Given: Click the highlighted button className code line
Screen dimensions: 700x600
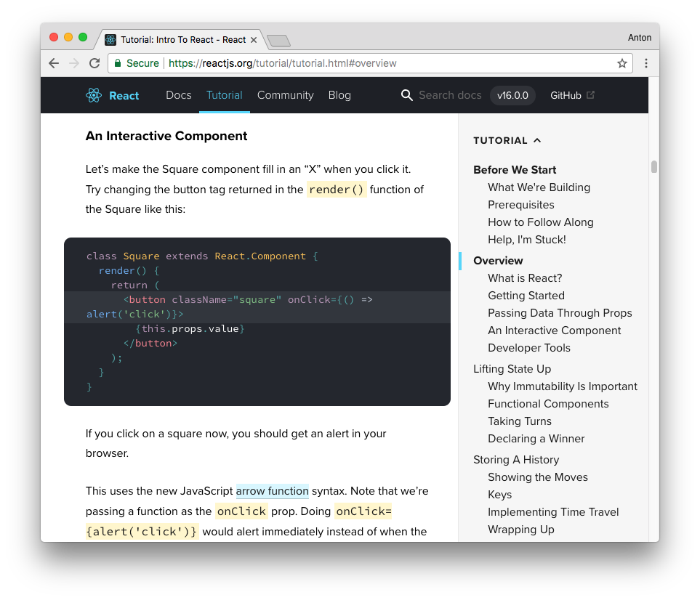Looking at the screenshot, I should (x=257, y=307).
